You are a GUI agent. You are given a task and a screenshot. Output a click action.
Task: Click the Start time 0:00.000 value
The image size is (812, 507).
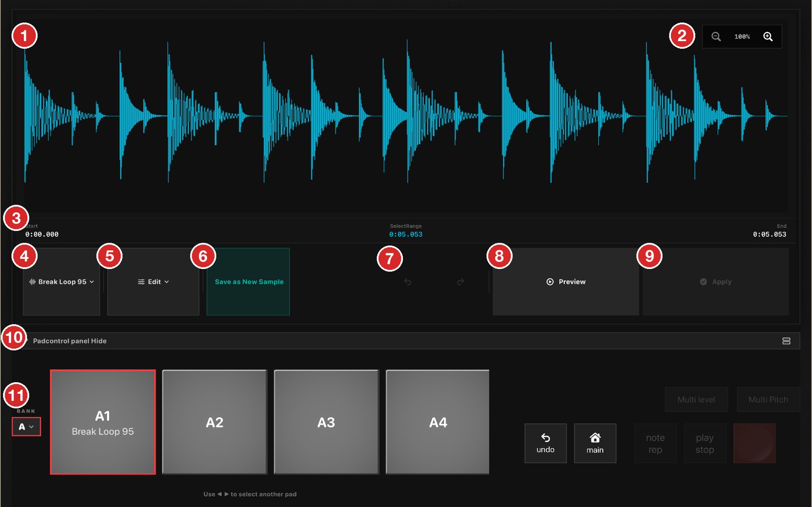(42, 234)
